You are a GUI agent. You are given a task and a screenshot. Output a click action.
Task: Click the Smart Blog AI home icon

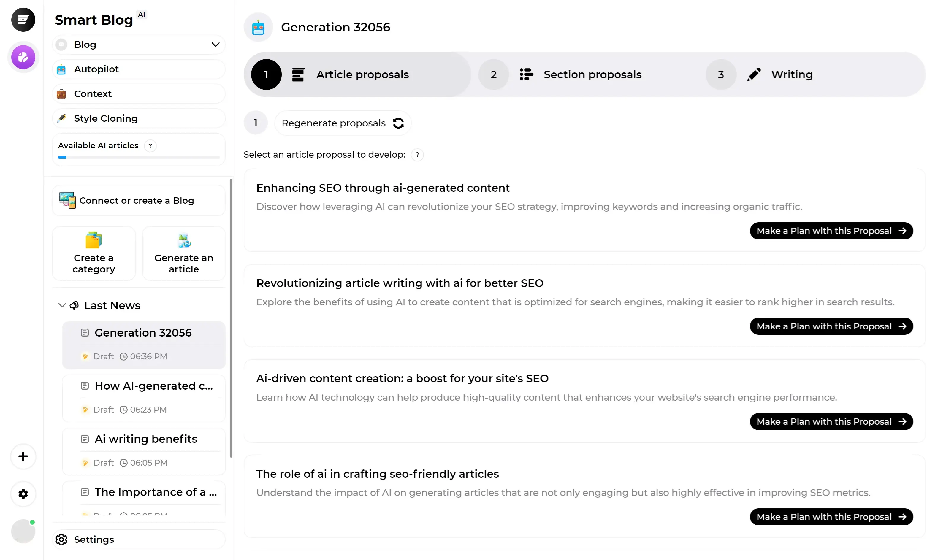23,19
